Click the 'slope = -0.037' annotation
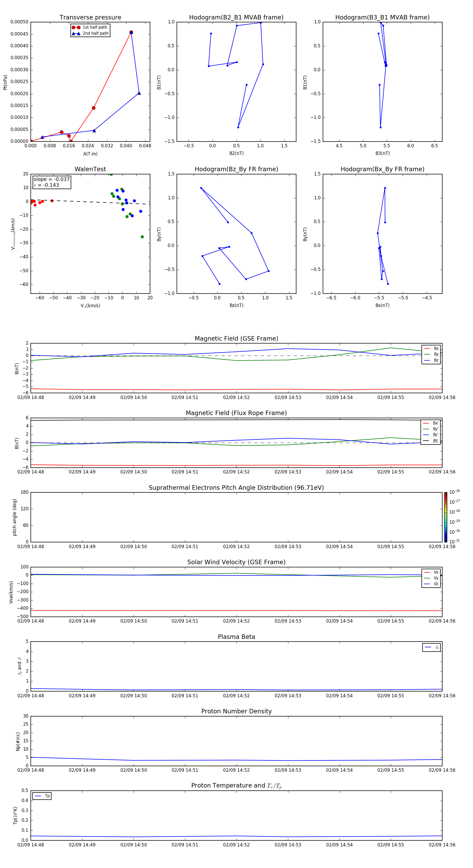 (52, 179)
